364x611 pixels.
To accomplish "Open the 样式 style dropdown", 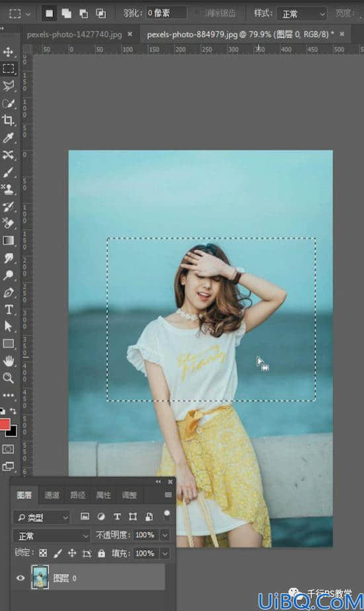I will click(302, 14).
